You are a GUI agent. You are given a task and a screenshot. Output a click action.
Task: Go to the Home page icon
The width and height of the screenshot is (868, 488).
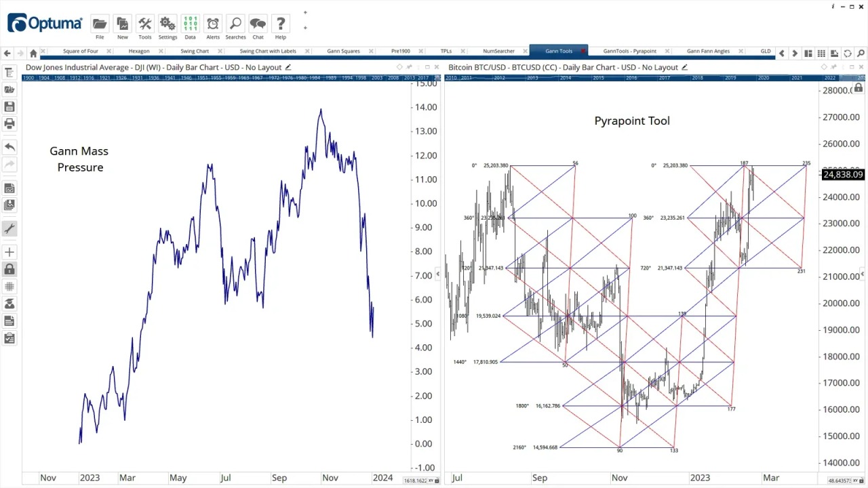pyautogui.click(x=33, y=53)
